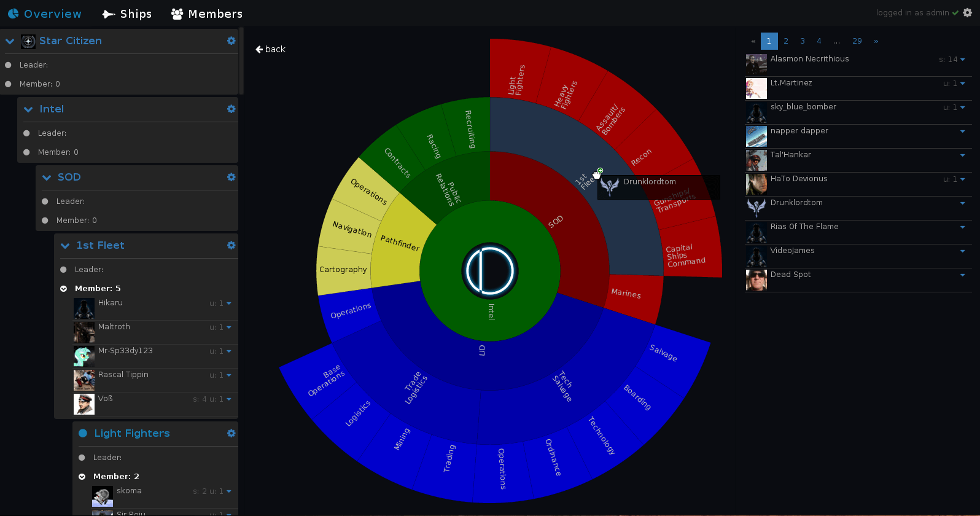Click the center organization logo in chart

(489, 271)
